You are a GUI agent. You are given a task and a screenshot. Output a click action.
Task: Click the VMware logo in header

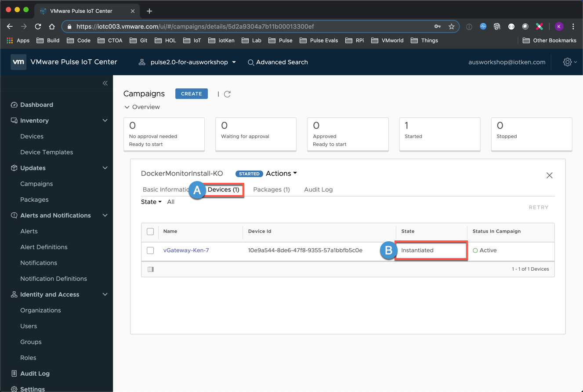click(18, 62)
